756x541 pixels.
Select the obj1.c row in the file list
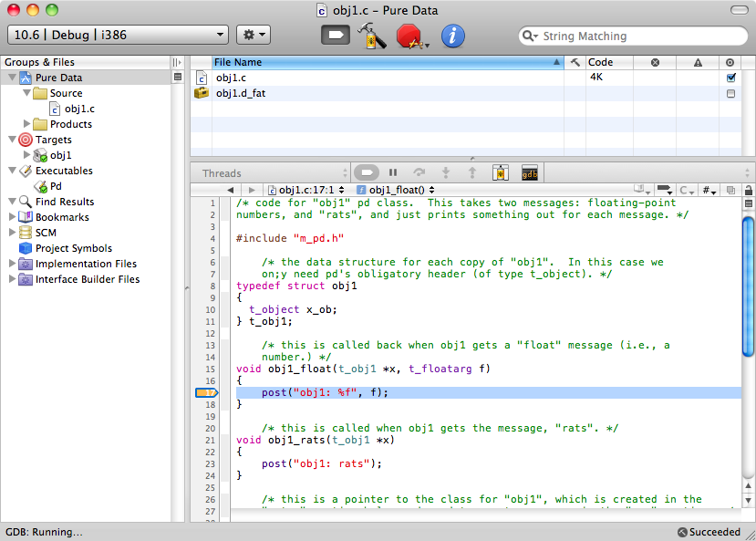pyautogui.click(x=466, y=78)
